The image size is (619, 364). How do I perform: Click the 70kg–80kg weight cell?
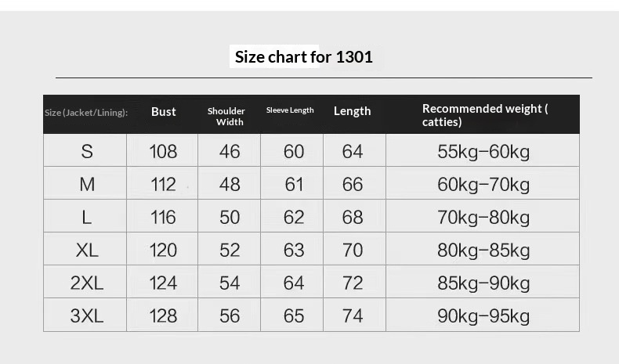483,218
